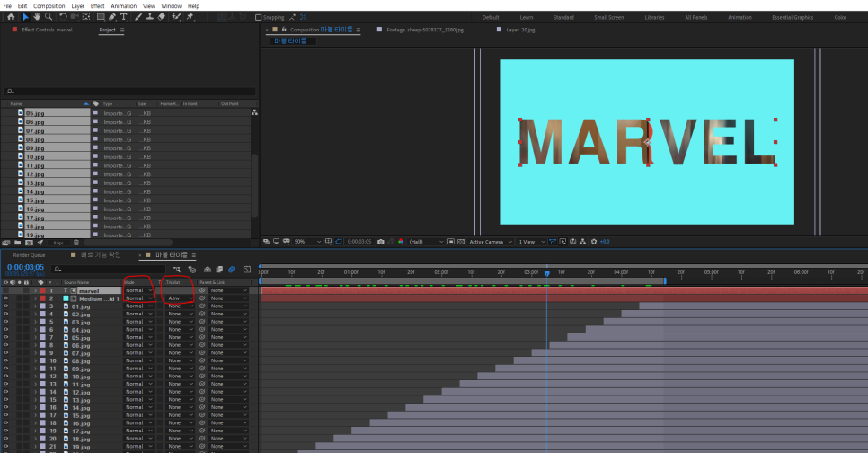Image resolution: width=868 pixels, height=453 pixels.
Task: Open the Animation menu
Action: point(123,6)
